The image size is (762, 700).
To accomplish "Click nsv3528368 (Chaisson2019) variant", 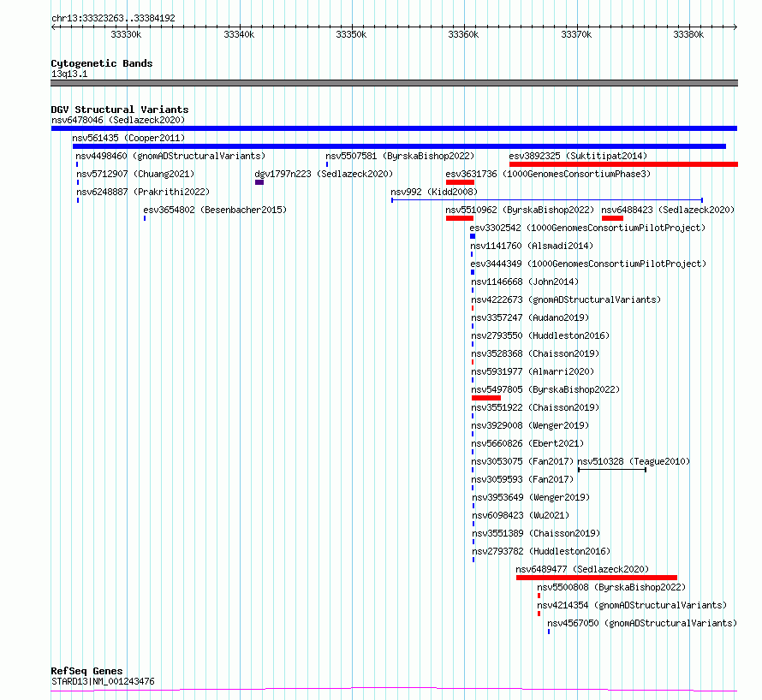I will tap(535, 353).
